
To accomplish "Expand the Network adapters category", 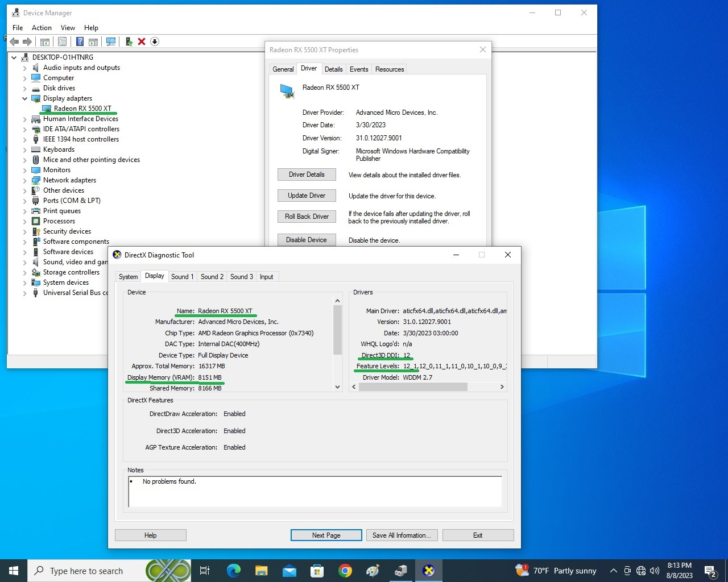I will [24, 180].
